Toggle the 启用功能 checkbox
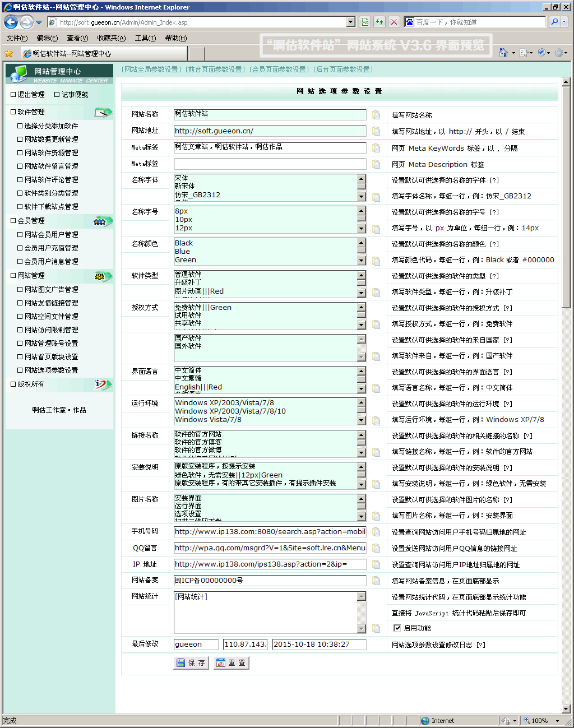Screen dimensions: 574x728 (397, 628)
